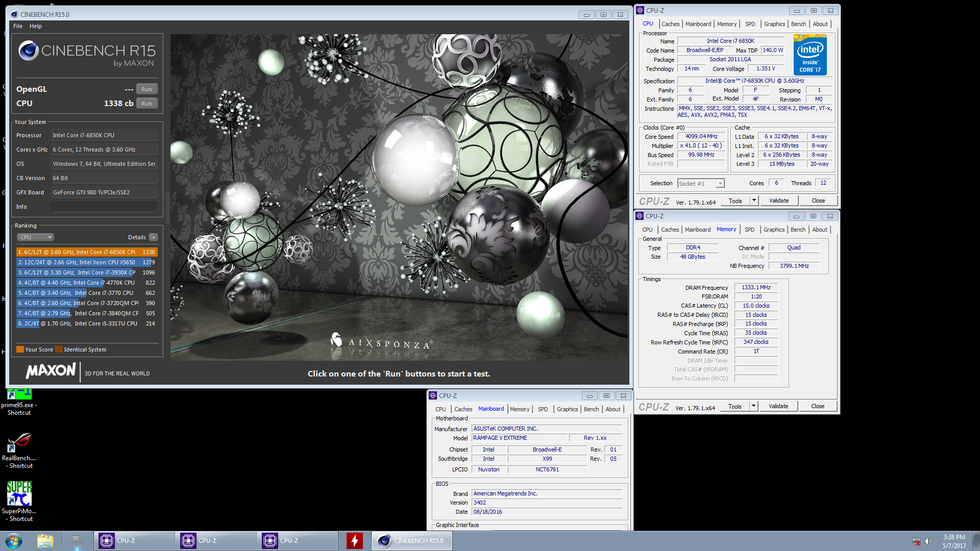Launch the RealBench desktop shortcut
This screenshot has height=551, width=980.
pos(19,450)
